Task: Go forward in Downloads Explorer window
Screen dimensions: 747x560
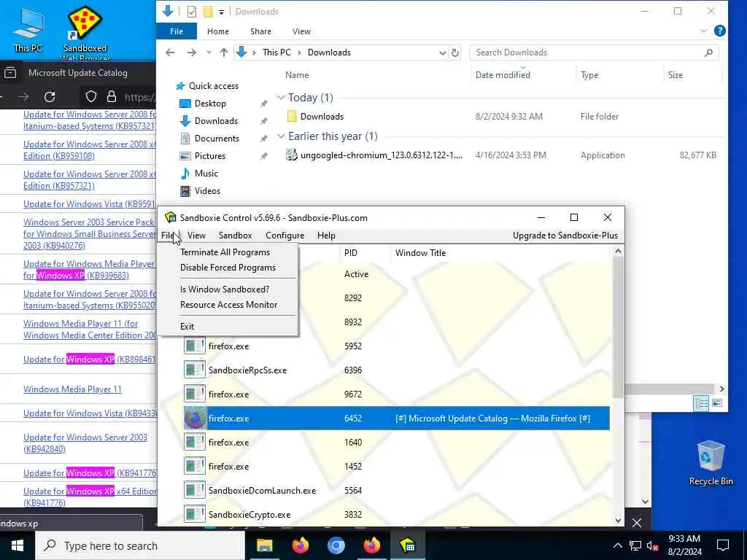Action: (x=192, y=52)
